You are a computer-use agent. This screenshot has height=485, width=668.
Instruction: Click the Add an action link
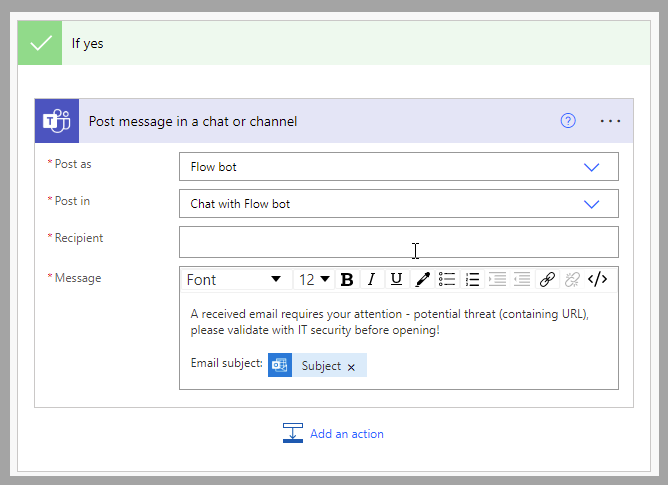[x=347, y=434]
